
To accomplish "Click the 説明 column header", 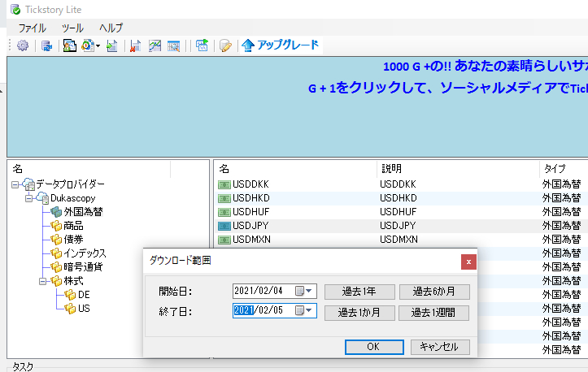I will tap(390, 168).
